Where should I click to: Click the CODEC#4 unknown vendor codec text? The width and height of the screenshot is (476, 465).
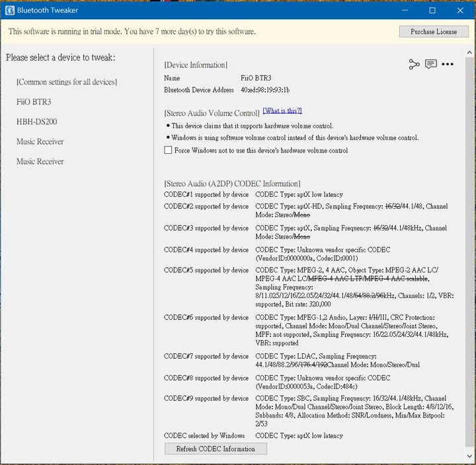pyautogui.click(x=323, y=254)
